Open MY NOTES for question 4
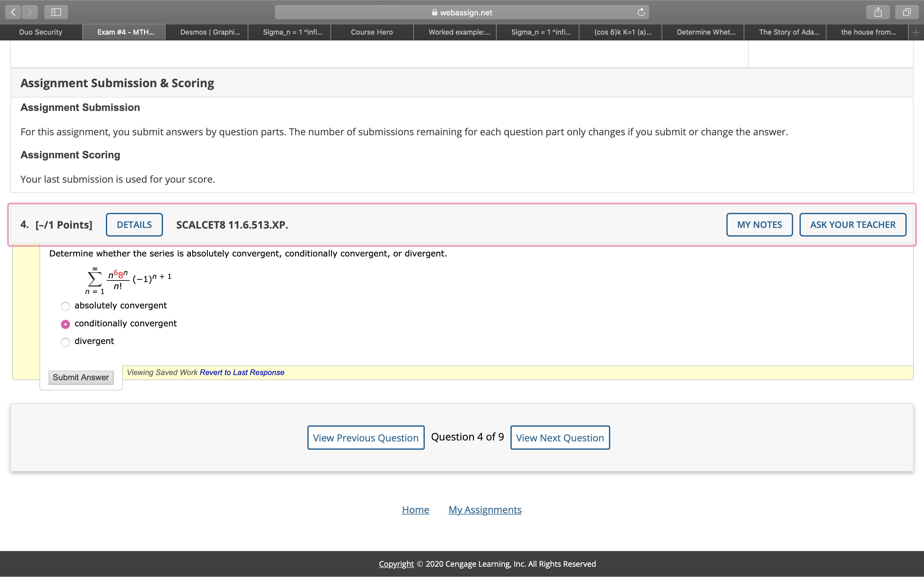The height and width of the screenshot is (577, 924). (759, 225)
